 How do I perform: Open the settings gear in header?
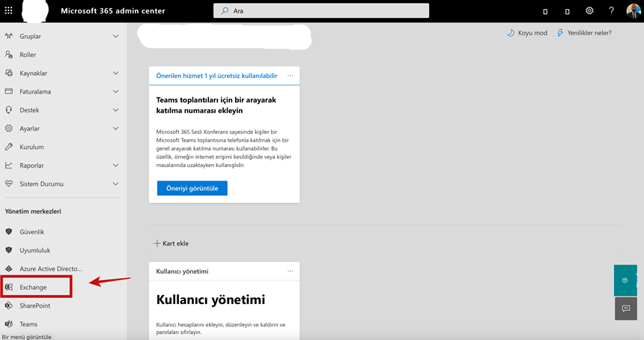click(589, 10)
